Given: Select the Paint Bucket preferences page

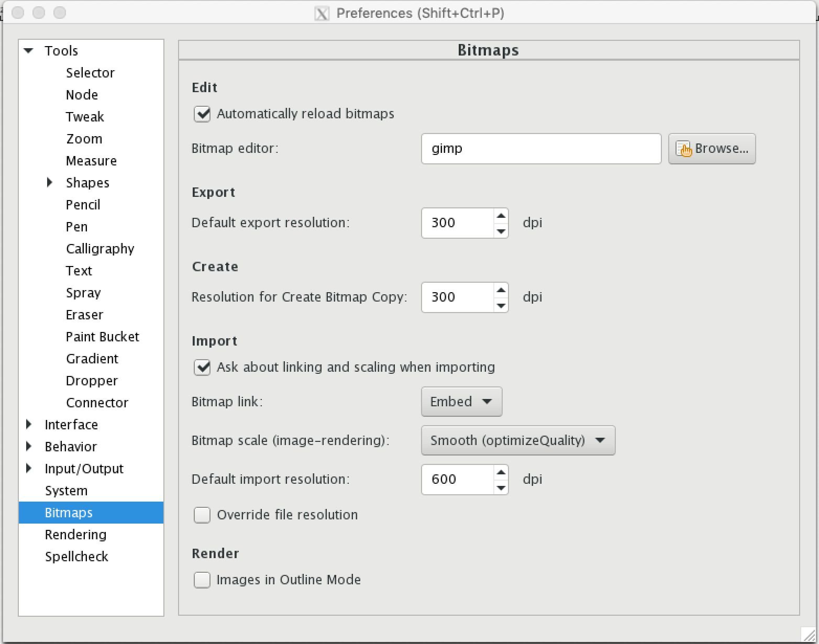Looking at the screenshot, I should pyautogui.click(x=102, y=337).
